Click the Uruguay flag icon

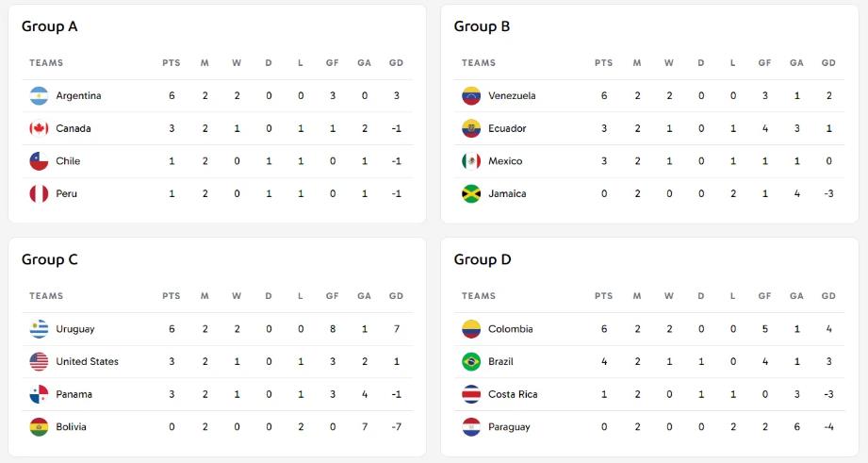(x=39, y=329)
